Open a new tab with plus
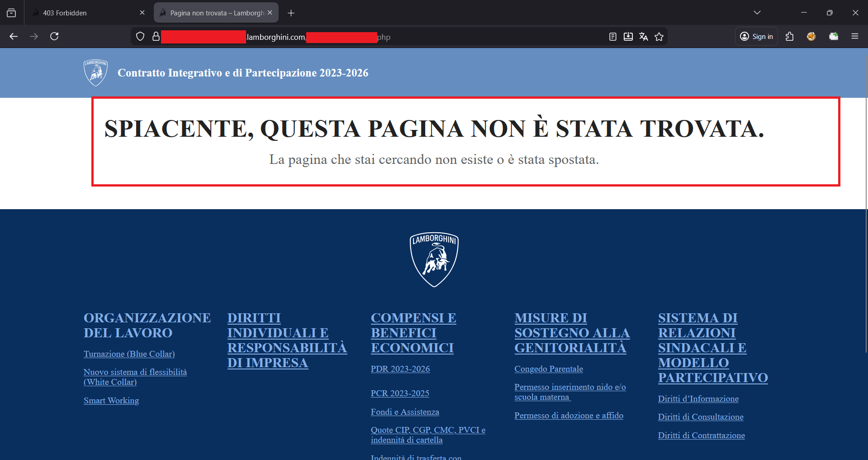The height and width of the screenshot is (460, 868). tap(291, 13)
